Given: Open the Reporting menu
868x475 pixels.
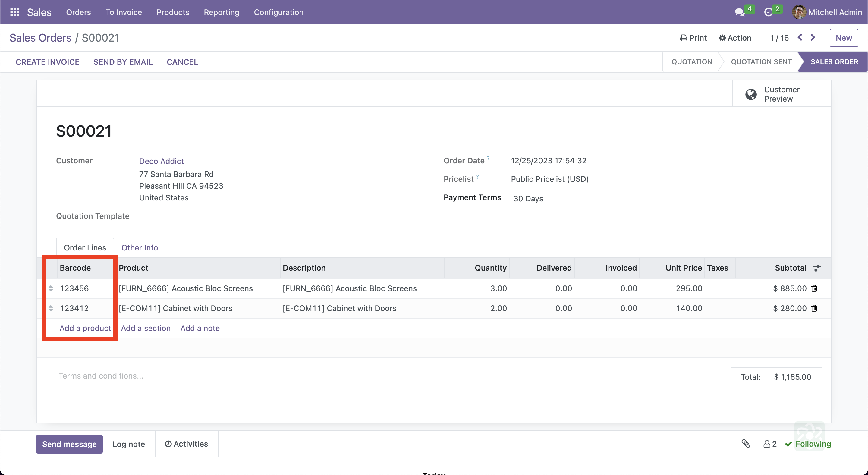Looking at the screenshot, I should click(x=222, y=12).
